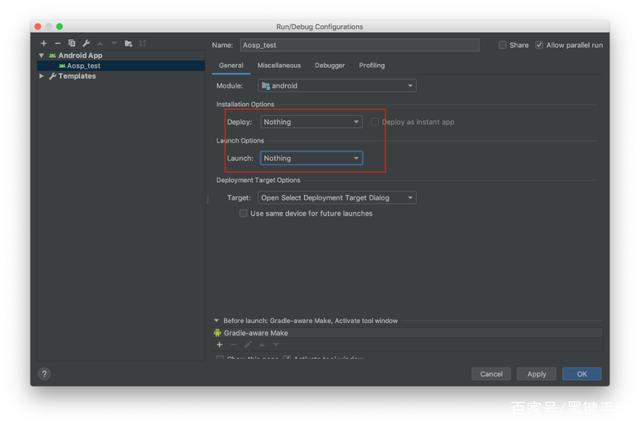The image size is (640, 426).
Task: Toggle Allow parallel run checkbox
Action: 539,45
